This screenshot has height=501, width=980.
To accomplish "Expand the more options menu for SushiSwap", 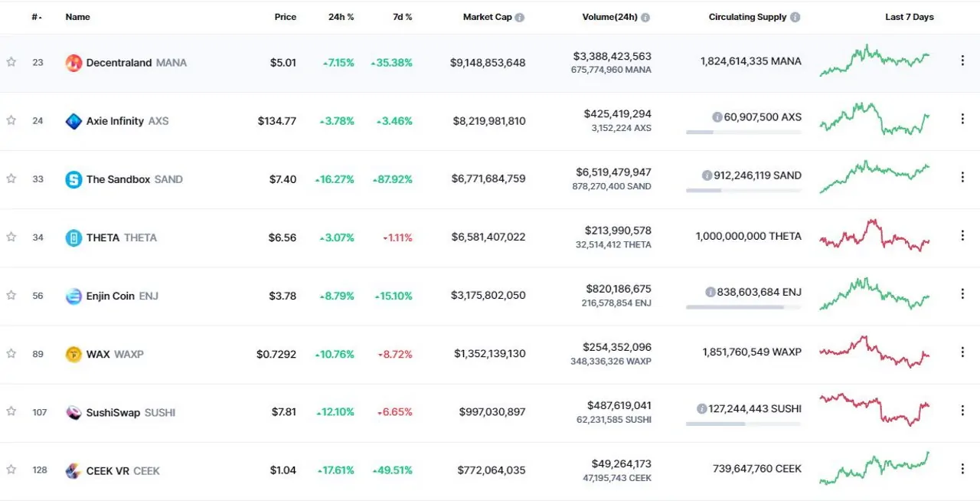I will (x=962, y=410).
